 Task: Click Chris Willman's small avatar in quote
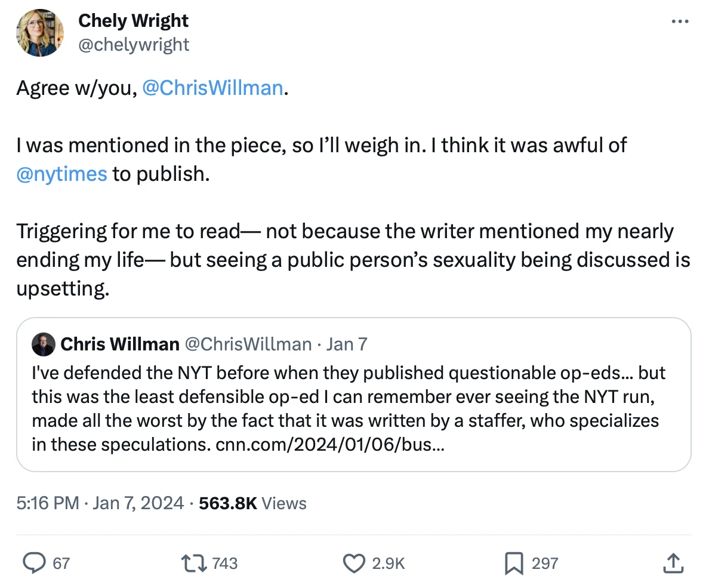point(44,344)
